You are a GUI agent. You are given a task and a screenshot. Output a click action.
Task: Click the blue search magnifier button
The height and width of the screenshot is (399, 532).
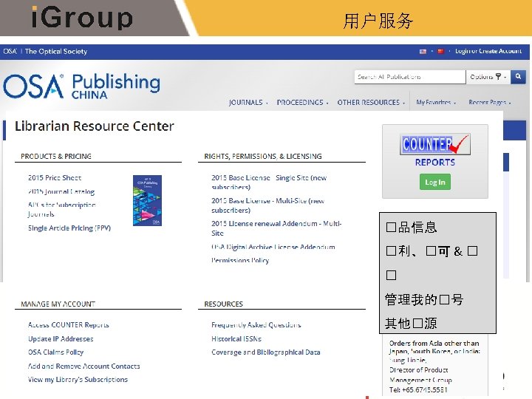click(x=518, y=77)
